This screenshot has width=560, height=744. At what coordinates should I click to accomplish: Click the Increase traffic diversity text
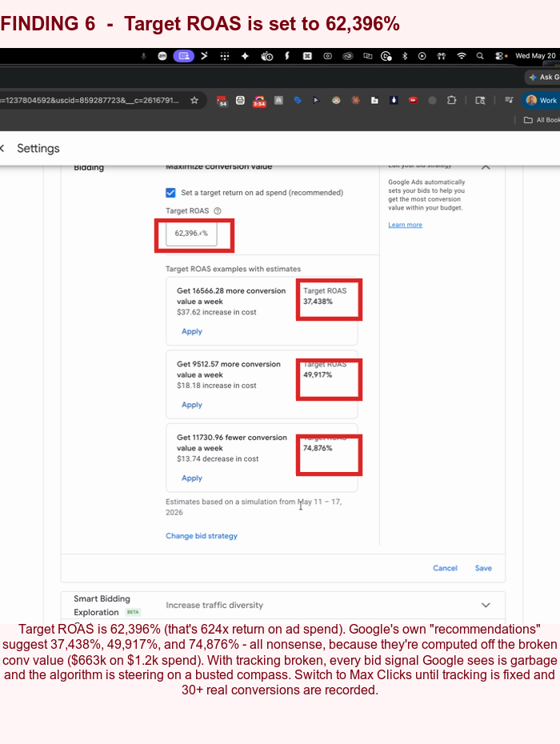click(214, 605)
